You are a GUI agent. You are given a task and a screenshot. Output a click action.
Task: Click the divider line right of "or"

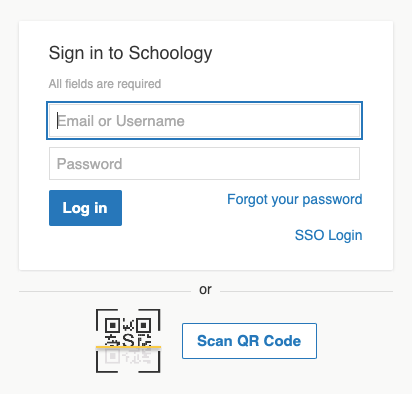click(x=307, y=291)
